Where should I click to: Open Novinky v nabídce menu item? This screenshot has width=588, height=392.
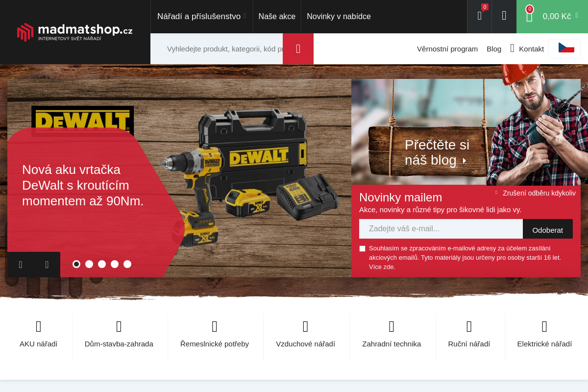(x=339, y=16)
